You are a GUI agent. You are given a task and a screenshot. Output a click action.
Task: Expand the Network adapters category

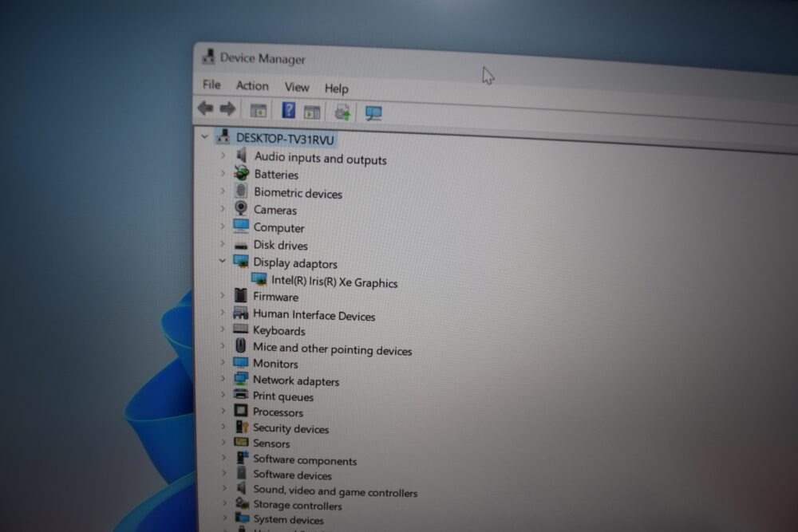tap(223, 379)
